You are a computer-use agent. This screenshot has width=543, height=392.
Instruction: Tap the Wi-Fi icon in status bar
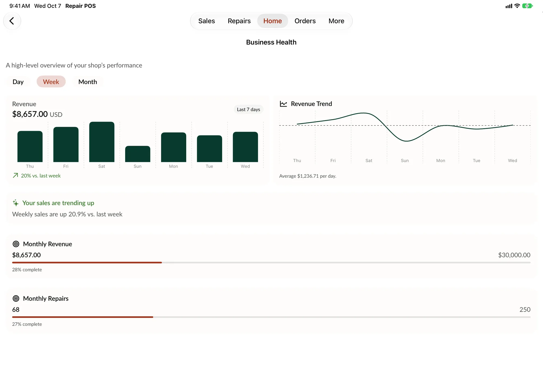(517, 6)
